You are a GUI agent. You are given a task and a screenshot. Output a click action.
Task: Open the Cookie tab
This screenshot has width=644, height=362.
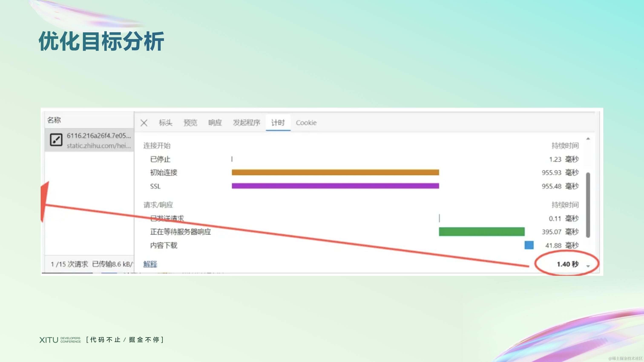coord(306,123)
